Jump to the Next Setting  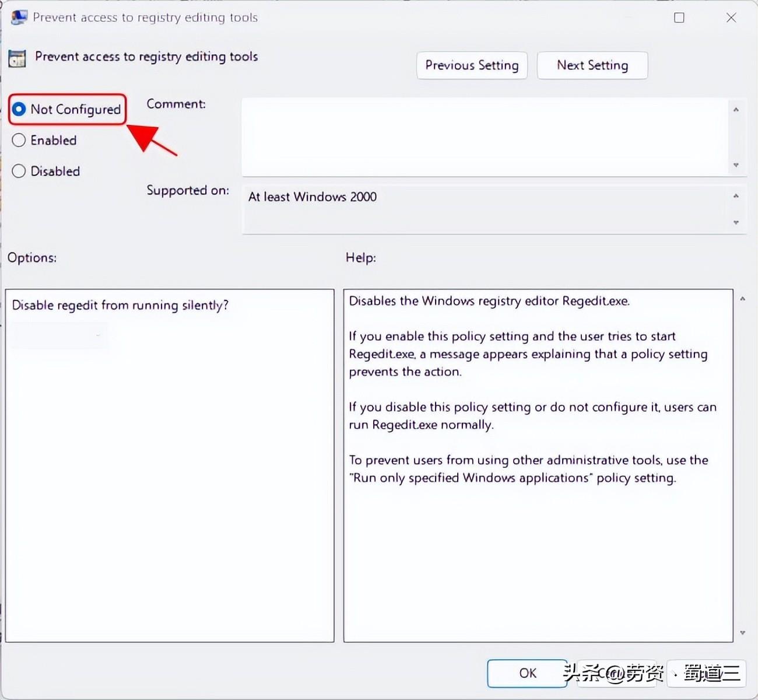coord(592,65)
